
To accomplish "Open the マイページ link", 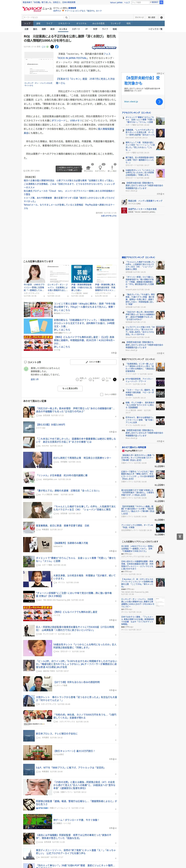I will pos(139,18).
